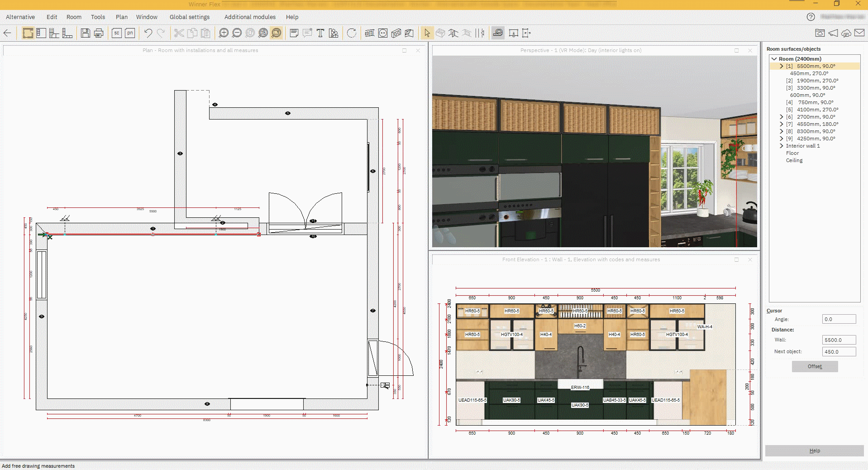Click the Zoom in magnifier icon
Screen dimensions: 868x470
tap(224, 33)
